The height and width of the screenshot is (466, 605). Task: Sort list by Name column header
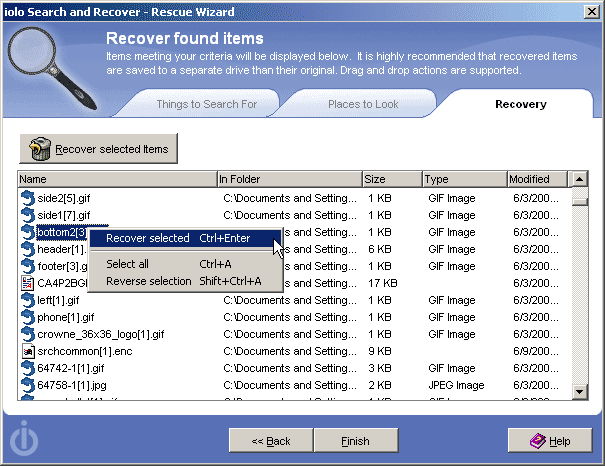pyautogui.click(x=117, y=179)
